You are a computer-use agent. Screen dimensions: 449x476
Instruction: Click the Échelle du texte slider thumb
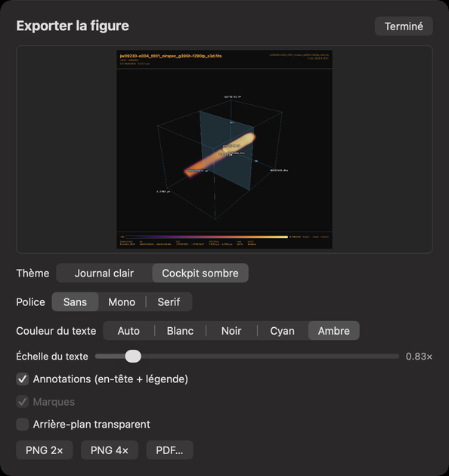click(x=133, y=356)
